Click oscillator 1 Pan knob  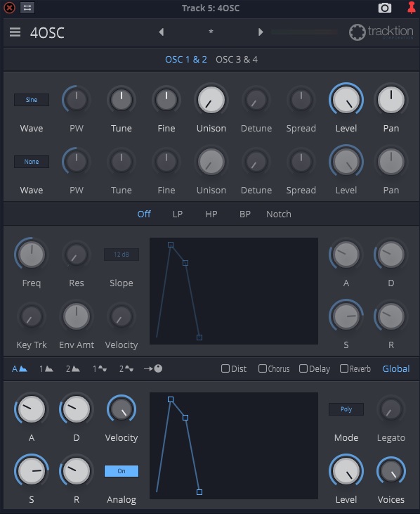[x=391, y=100]
